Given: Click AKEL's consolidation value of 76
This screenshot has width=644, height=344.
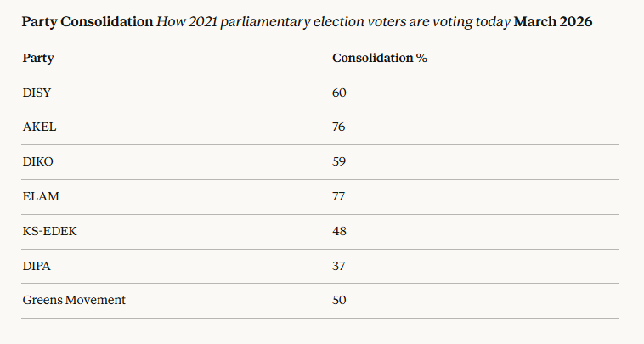Looking at the screenshot, I should (x=339, y=127).
